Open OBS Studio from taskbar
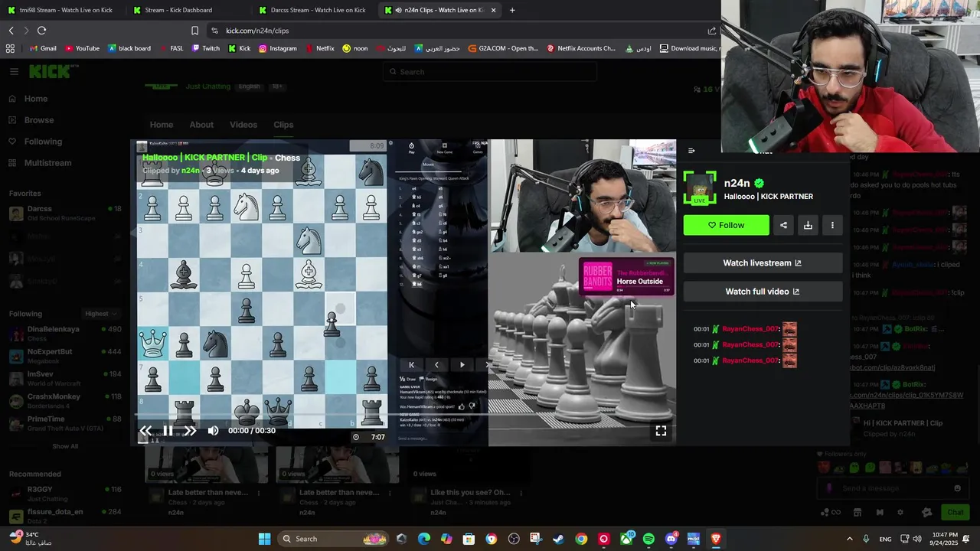 (514, 539)
